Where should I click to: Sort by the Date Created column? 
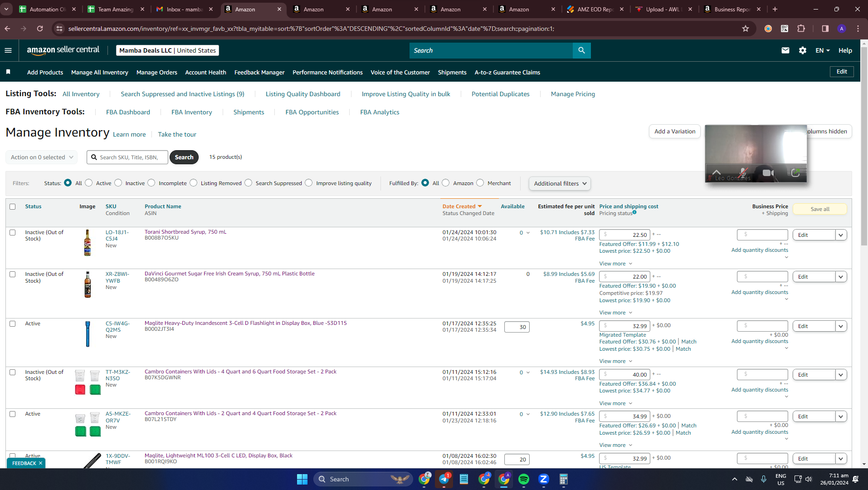(x=462, y=206)
